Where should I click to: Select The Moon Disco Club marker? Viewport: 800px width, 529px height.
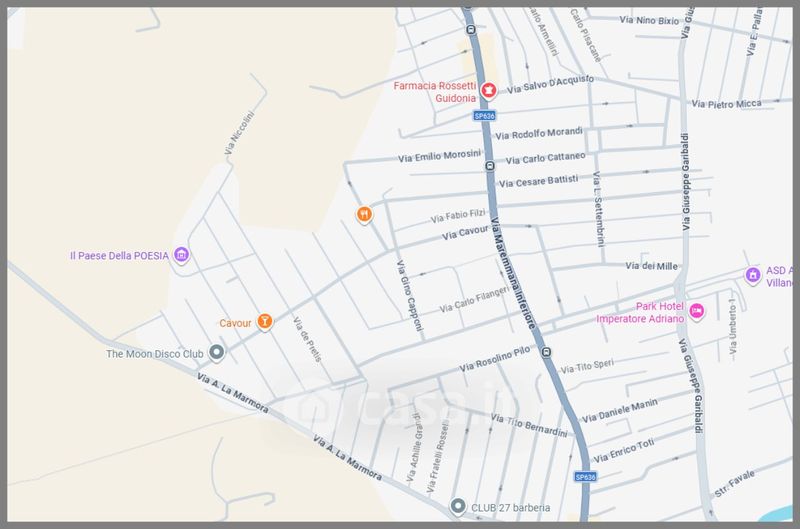217,353
